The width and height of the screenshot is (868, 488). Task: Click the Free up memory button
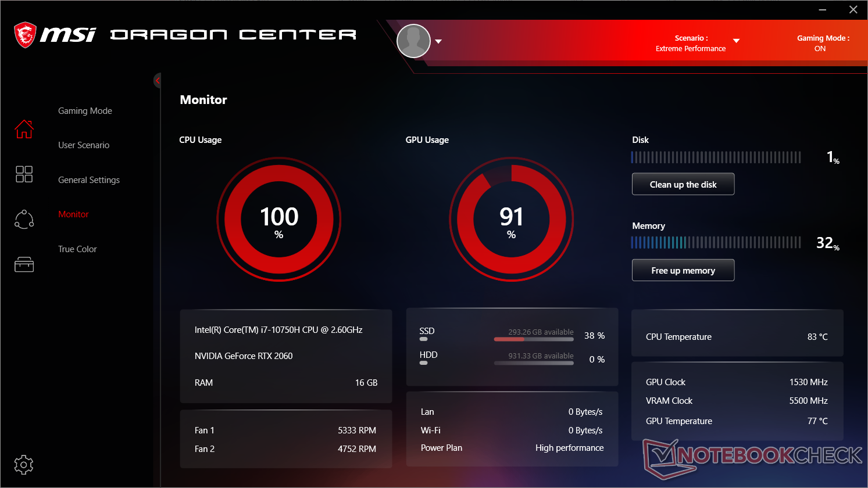coord(683,270)
